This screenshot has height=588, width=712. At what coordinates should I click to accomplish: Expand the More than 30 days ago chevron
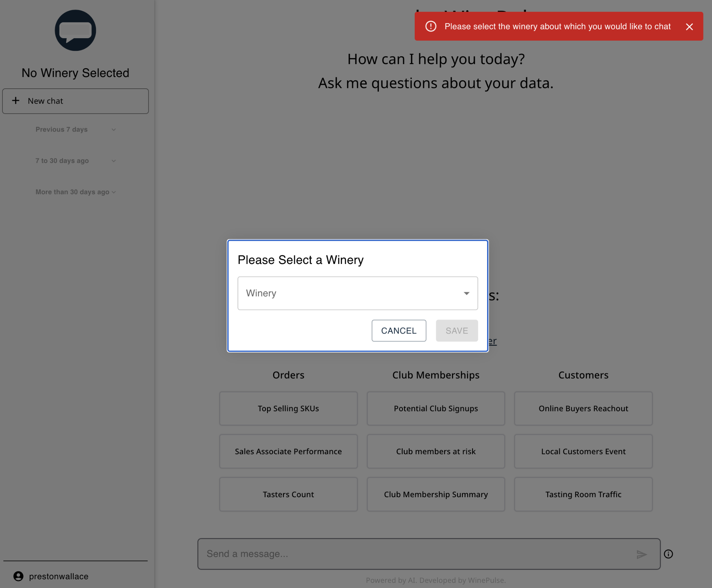tap(114, 192)
